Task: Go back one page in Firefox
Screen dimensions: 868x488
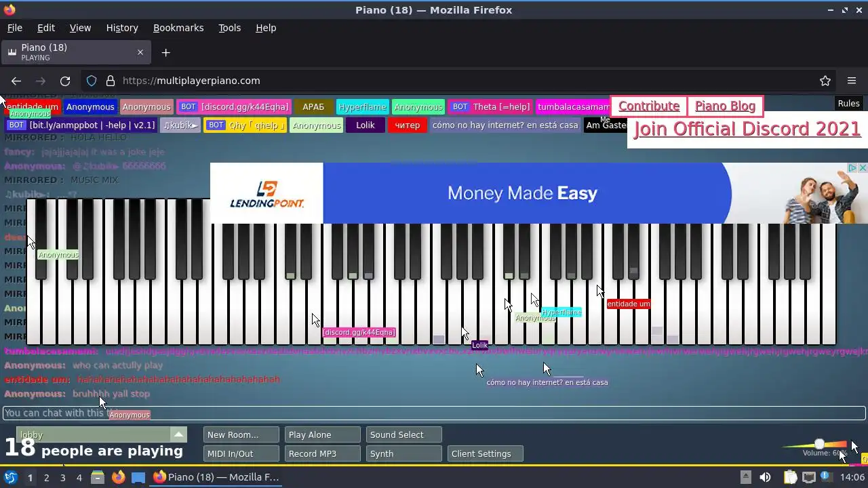Action: coord(16,81)
